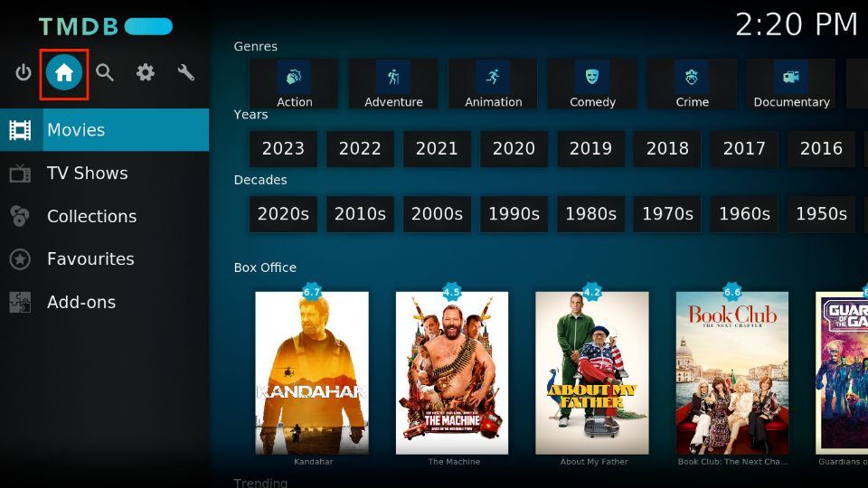This screenshot has height=488, width=868.
Task: Select the 1960s decade
Action: tap(744, 214)
